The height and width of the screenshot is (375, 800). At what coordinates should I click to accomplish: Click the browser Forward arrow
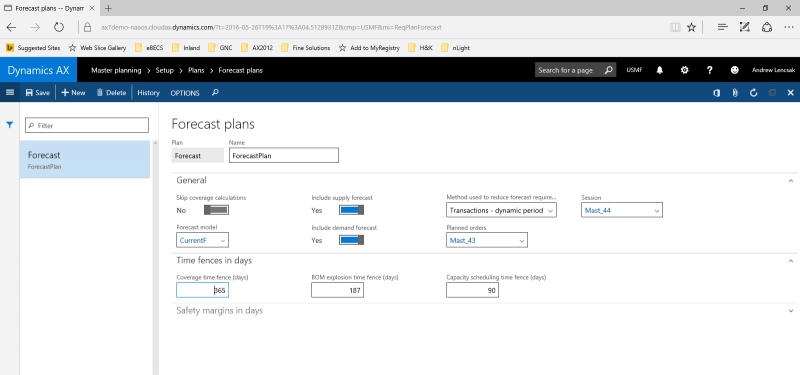[x=35, y=28]
